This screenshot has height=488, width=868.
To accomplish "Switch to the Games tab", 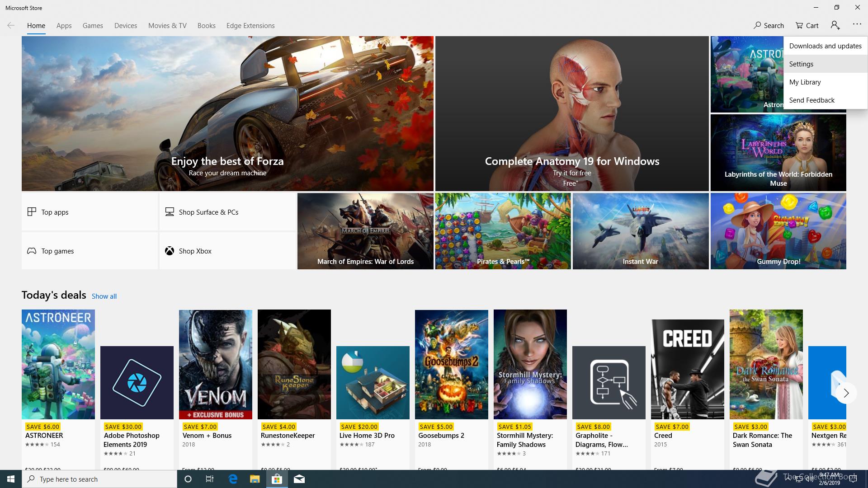I will tap(93, 26).
